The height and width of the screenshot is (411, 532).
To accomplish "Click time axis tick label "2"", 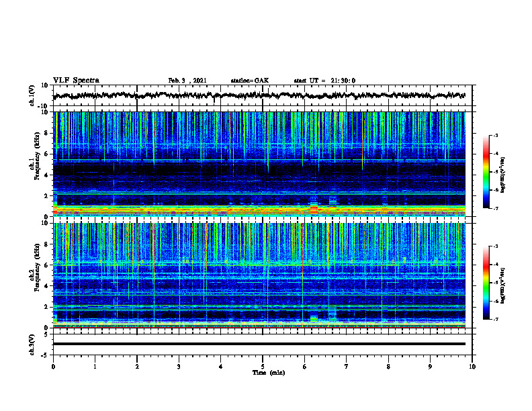I will click(x=137, y=367).
